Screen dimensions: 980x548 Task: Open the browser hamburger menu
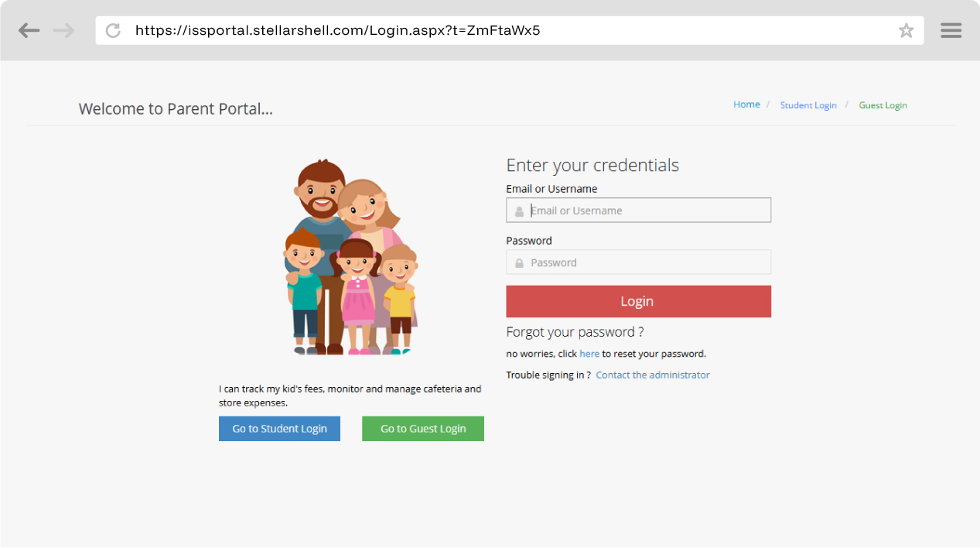(951, 30)
